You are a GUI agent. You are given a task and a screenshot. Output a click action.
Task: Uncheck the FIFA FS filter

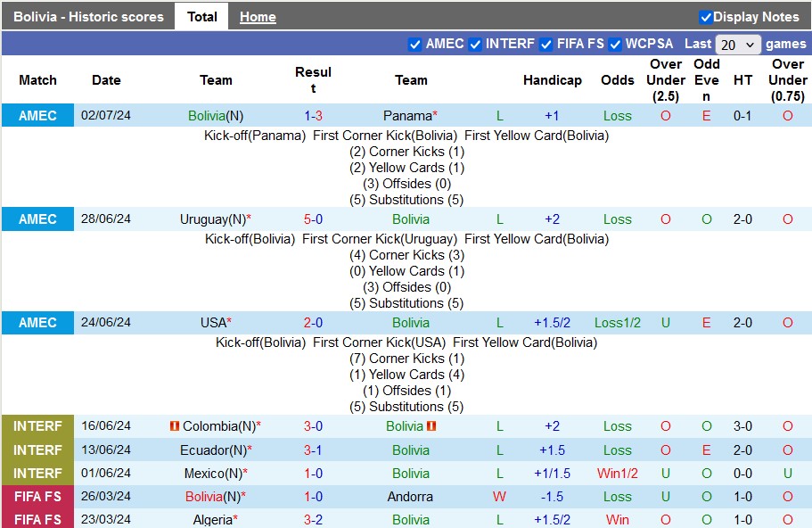coord(546,44)
